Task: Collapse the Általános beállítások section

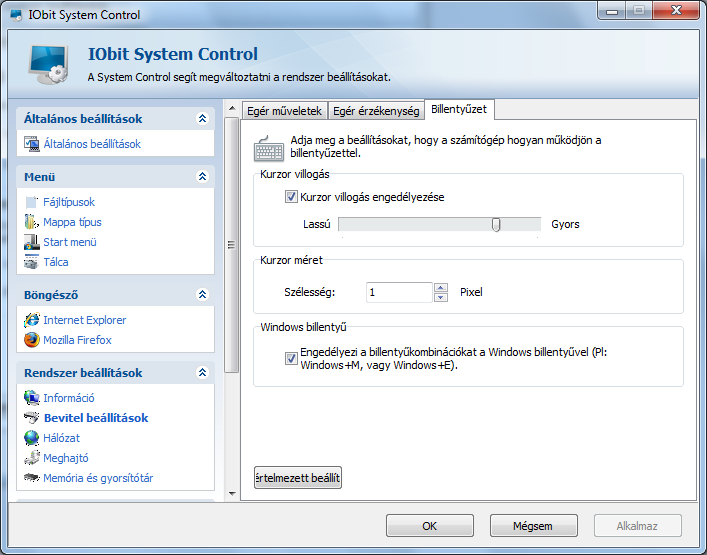Action: 202,119
